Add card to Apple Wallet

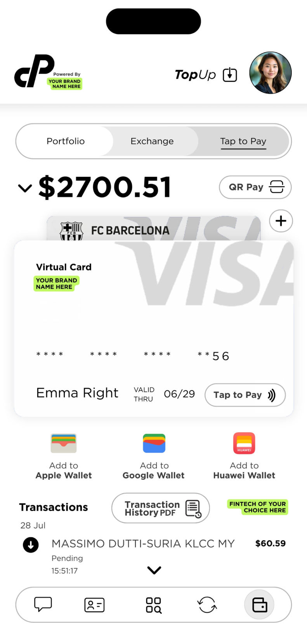(64, 456)
